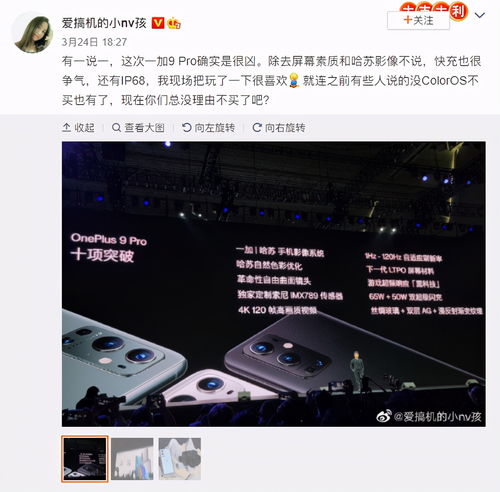Click the emoji inside the post text
Viewport: 500px width, 492px height.
tap(294, 80)
